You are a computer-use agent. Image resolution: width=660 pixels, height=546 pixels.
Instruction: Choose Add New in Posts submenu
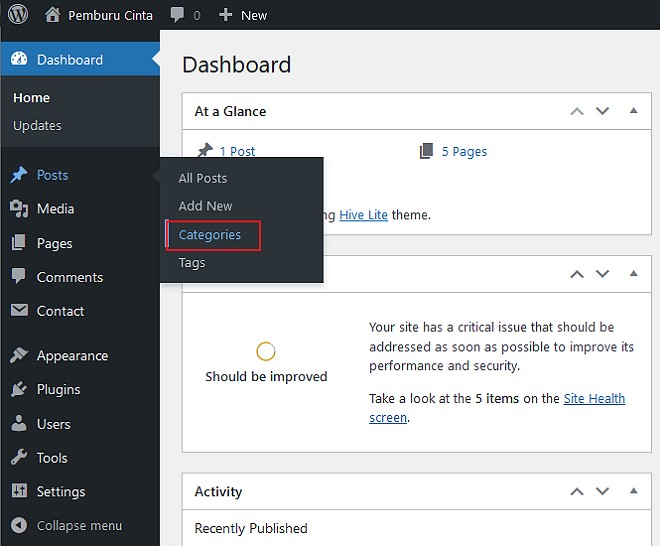pos(205,206)
